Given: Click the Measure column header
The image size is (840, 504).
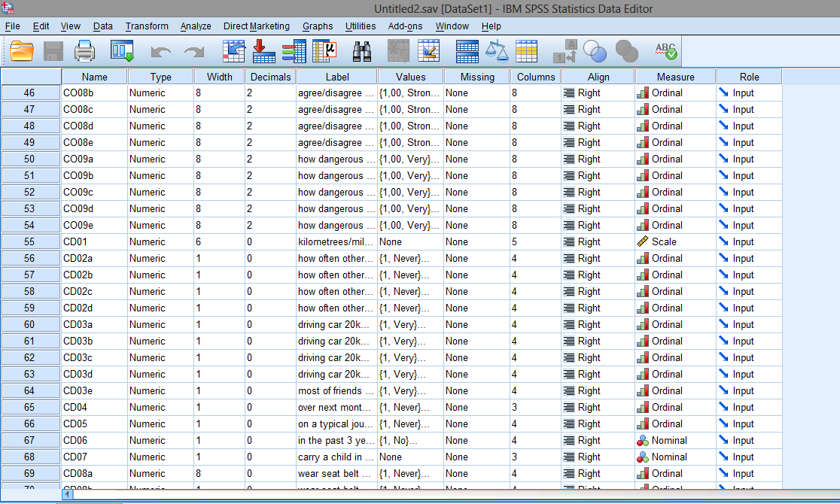Looking at the screenshot, I should (x=675, y=77).
